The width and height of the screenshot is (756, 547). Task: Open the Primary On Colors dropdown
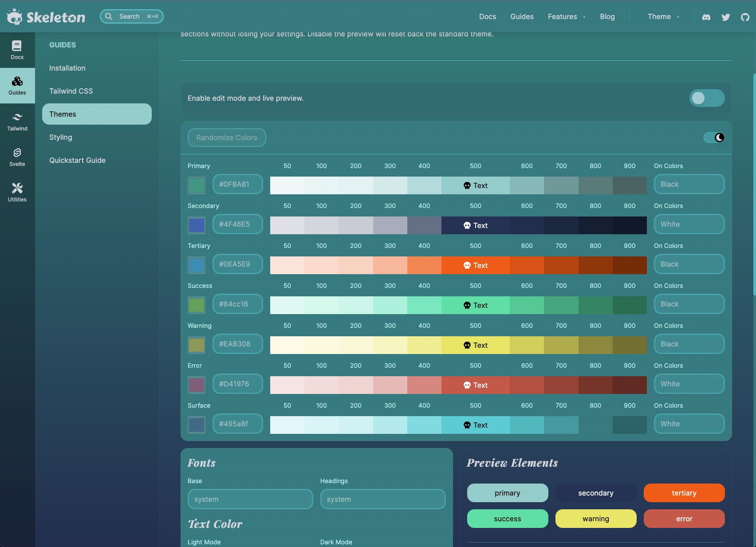coord(689,184)
